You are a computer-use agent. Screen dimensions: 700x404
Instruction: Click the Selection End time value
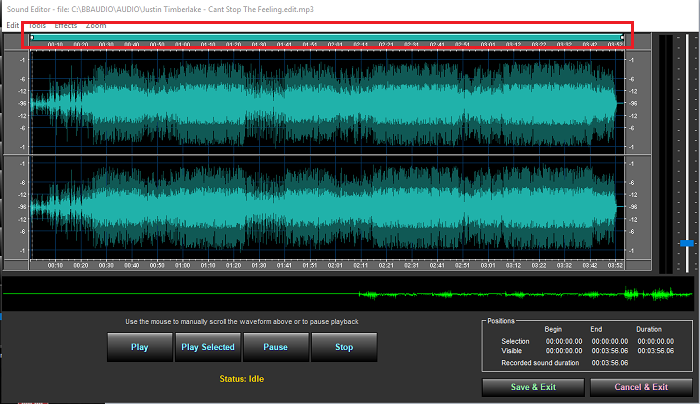click(x=610, y=341)
